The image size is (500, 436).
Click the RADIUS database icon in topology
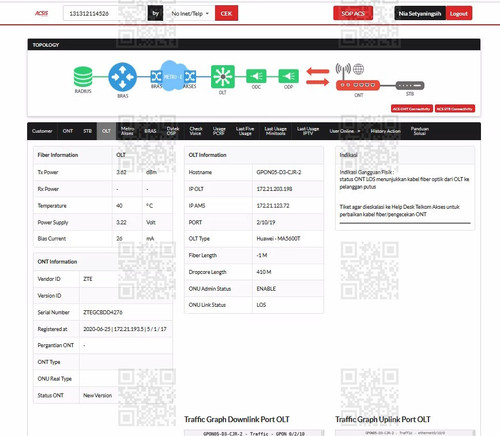[x=83, y=77]
